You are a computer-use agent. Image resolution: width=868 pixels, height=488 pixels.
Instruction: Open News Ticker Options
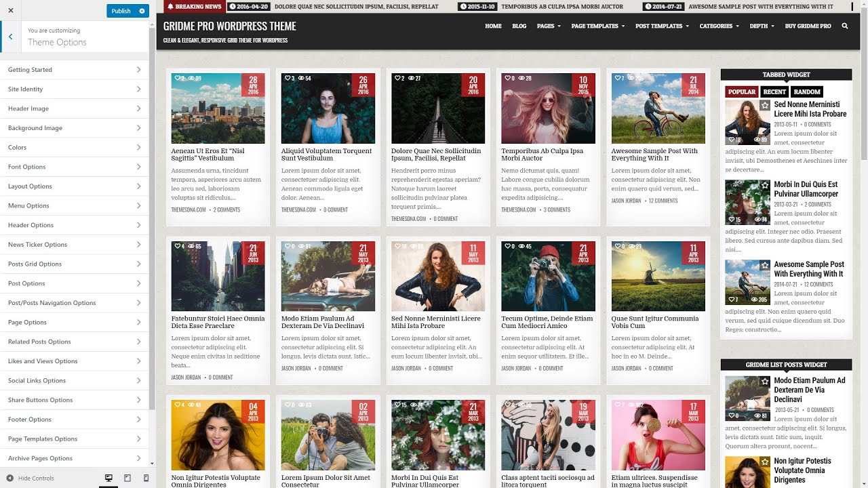pos(75,245)
